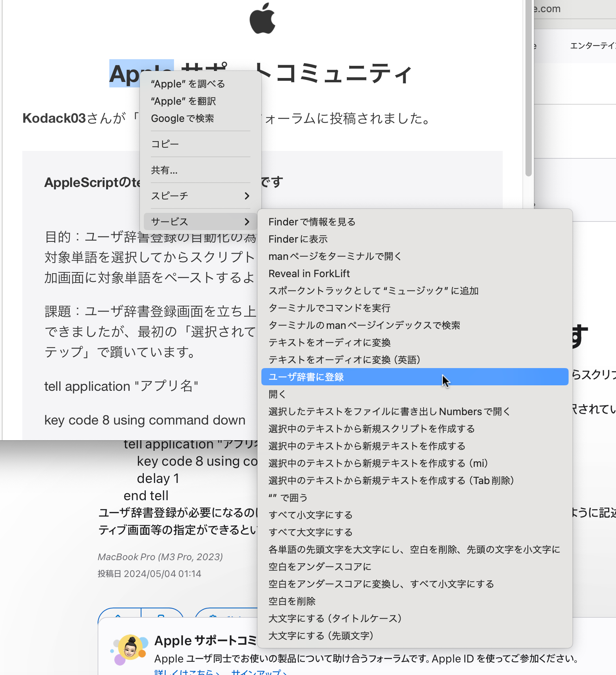616x675 pixels.
Task: Choose 選択中のテキストから新規テキストを作成する plain entry
Action: coord(415,446)
